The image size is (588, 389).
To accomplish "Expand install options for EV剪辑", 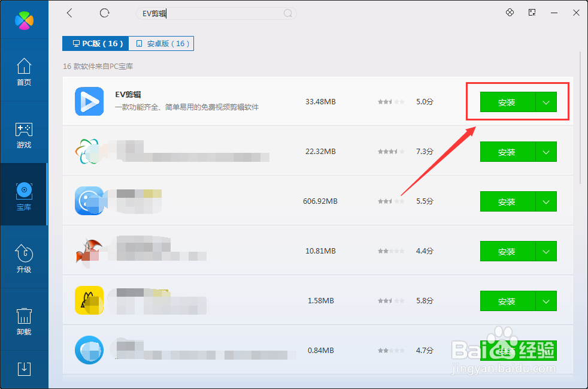I will [546, 102].
